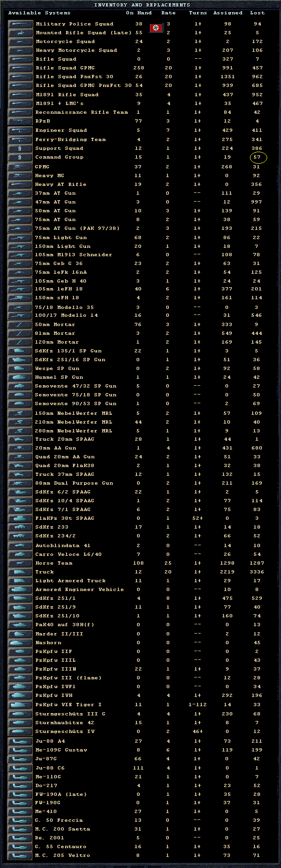Click the Rifle Squad GPMG PnzFst 30 name
Image resolution: width=281 pixels, height=868 pixels.
tap(84, 85)
